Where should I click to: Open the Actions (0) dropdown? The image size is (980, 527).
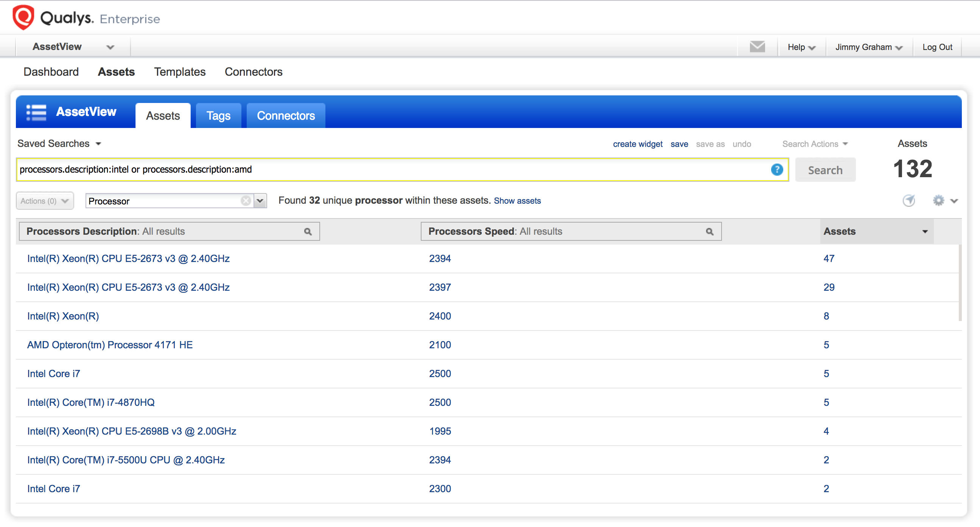click(45, 201)
